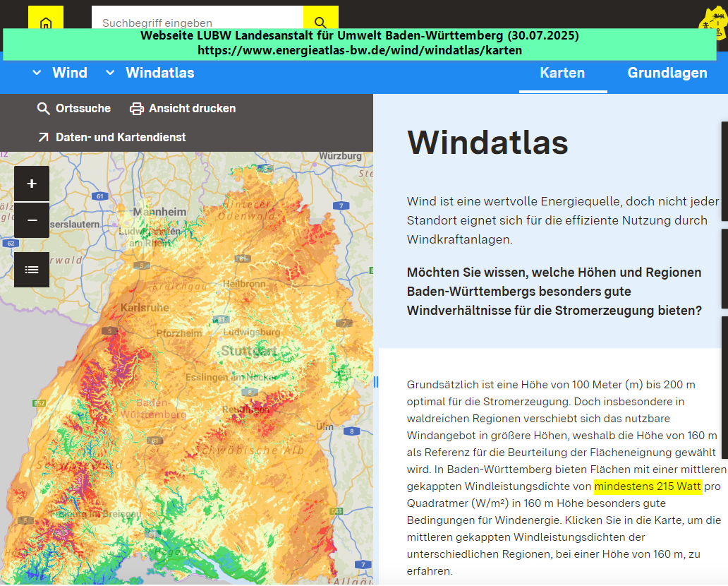Click the yellow search magnifier button
The image size is (728, 586).
(320, 23)
